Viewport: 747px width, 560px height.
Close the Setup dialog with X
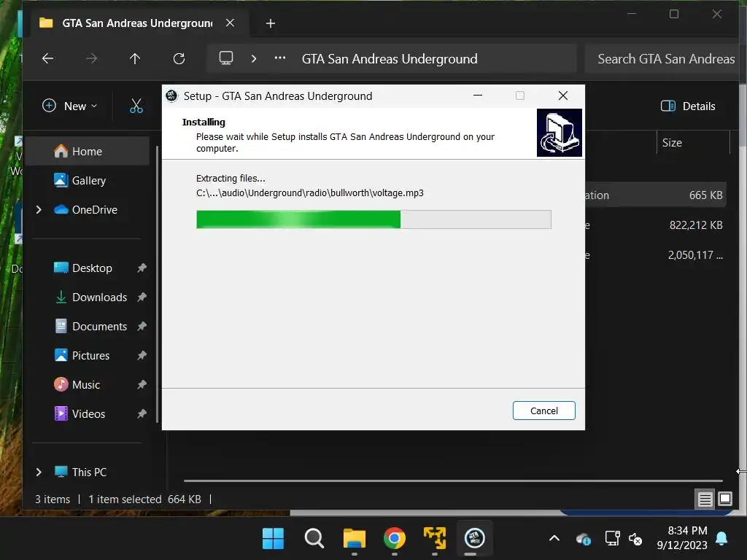click(x=562, y=96)
